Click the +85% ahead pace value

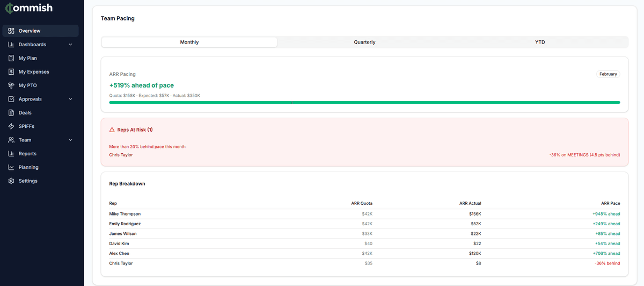(x=608, y=234)
